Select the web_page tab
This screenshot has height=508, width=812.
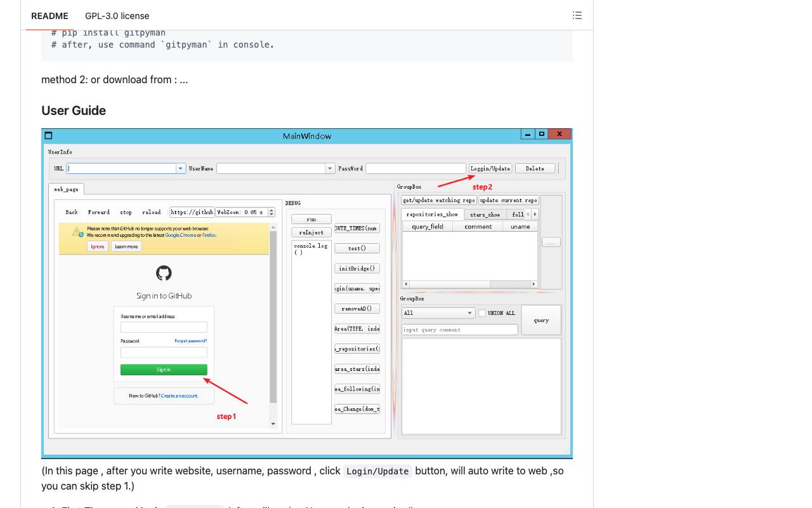coord(66,189)
